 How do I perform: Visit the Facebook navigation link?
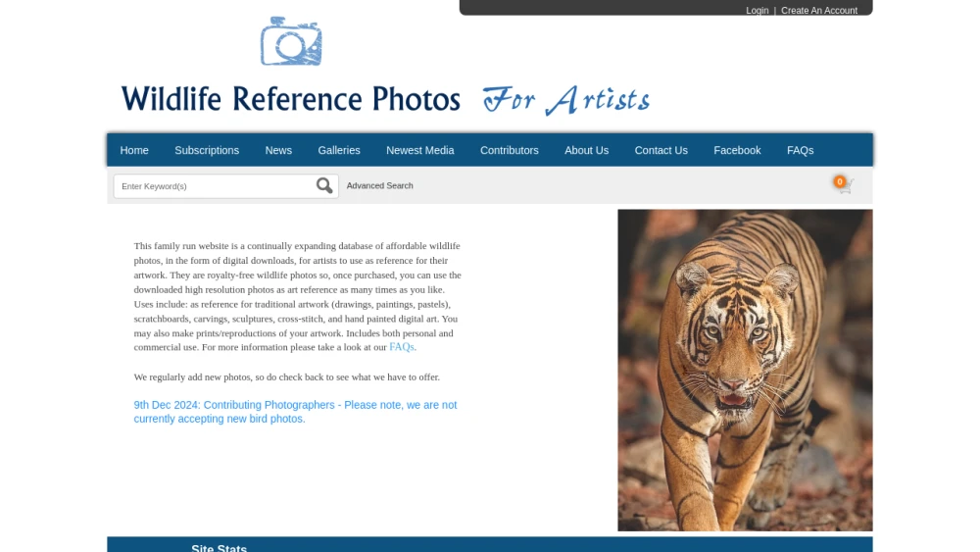pos(737,150)
